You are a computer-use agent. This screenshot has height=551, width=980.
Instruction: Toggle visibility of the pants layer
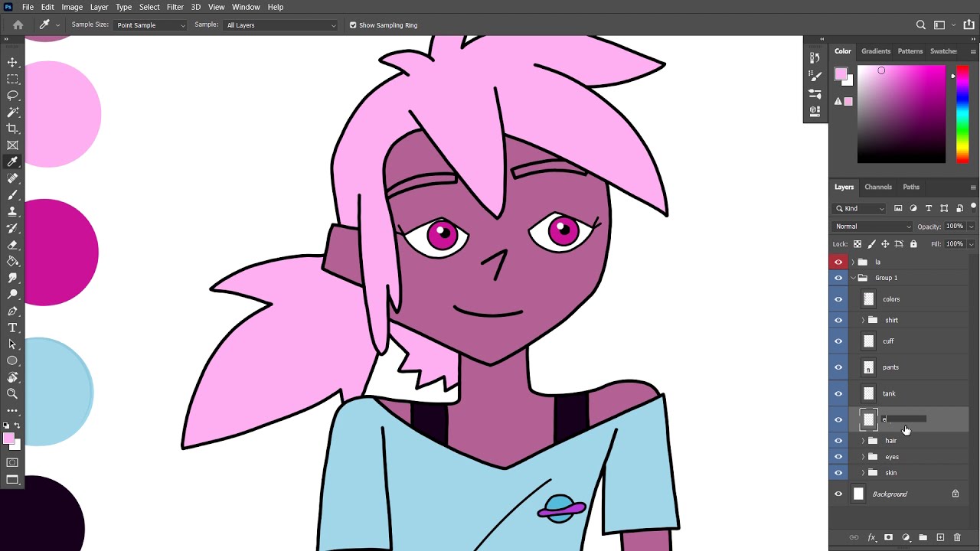[x=838, y=367]
